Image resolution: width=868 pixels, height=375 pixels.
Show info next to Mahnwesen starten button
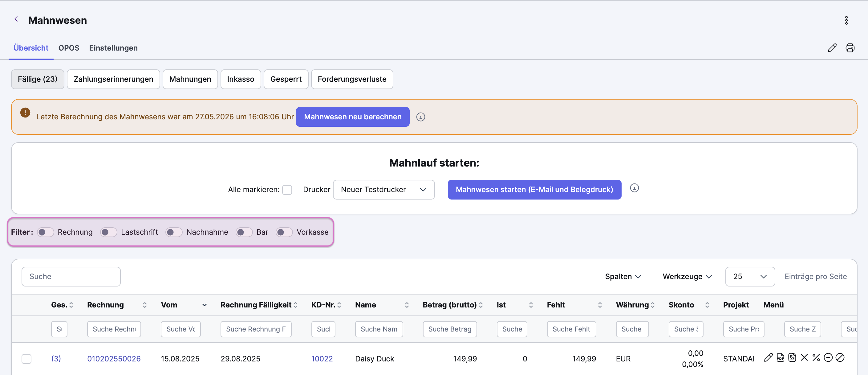(x=634, y=188)
